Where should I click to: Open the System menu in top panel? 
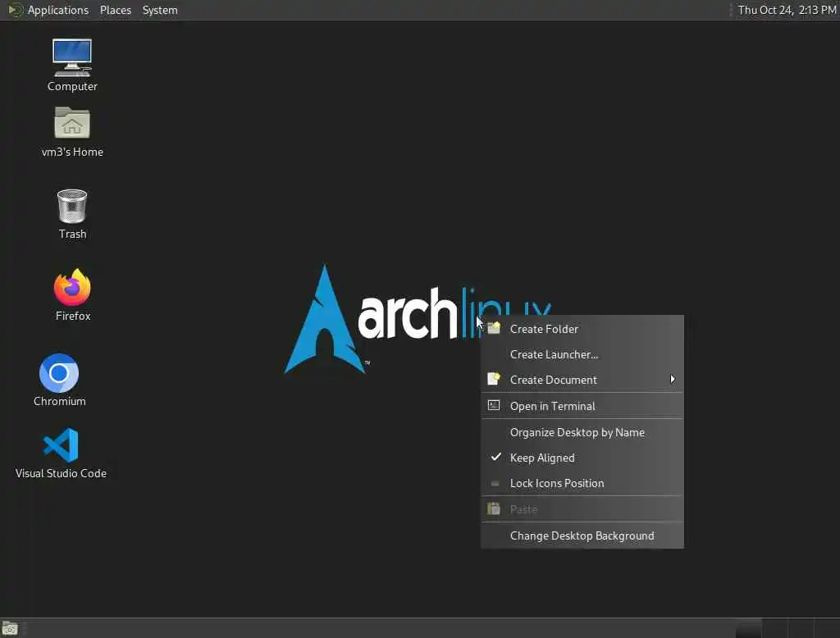160,10
